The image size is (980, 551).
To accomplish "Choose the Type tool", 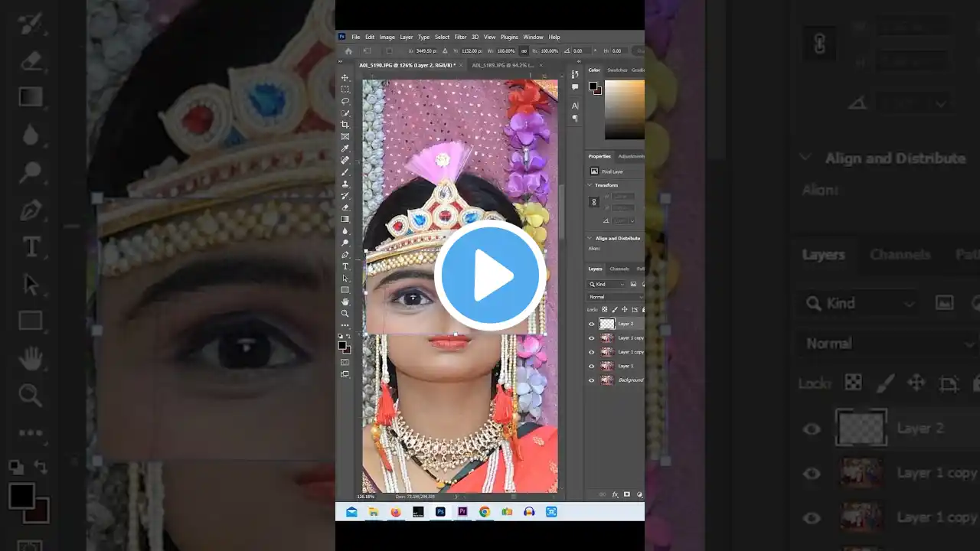I will [345, 266].
